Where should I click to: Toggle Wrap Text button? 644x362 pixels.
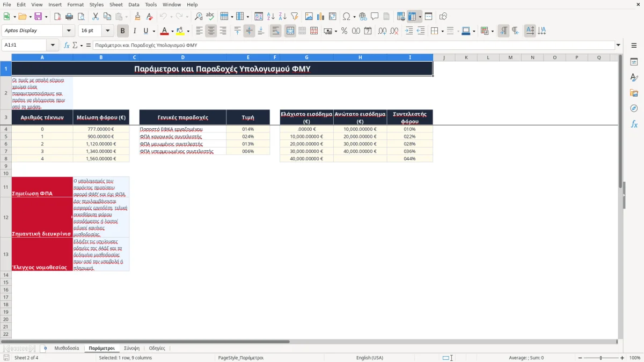click(275, 31)
